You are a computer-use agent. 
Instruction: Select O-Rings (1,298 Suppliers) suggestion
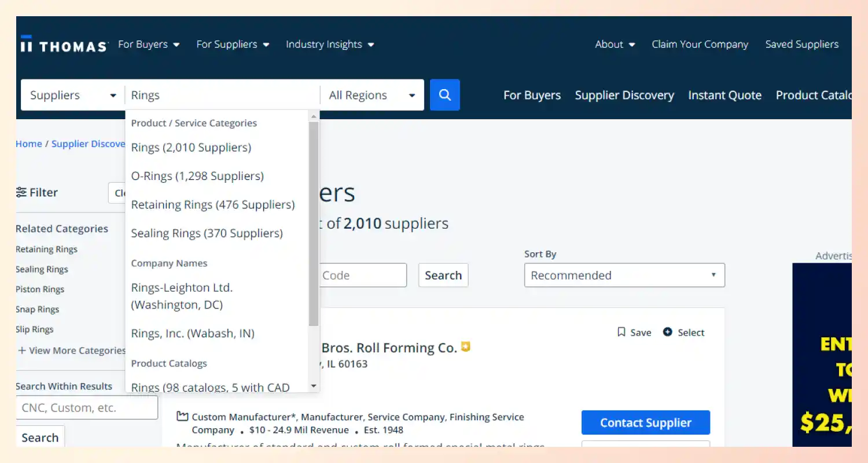click(197, 176)
